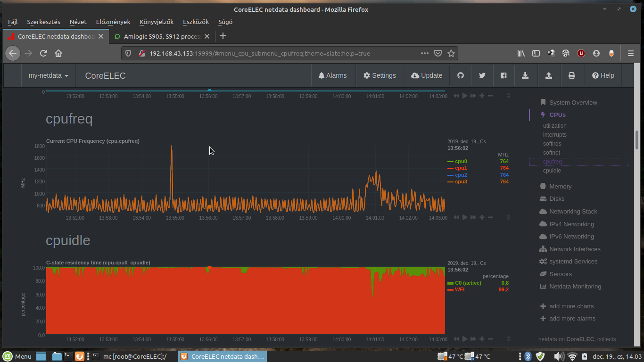Viewport: 644px width, 362px height.
Task: Expand IPv4 Networking section in sidebar
Action: point(571,224)
